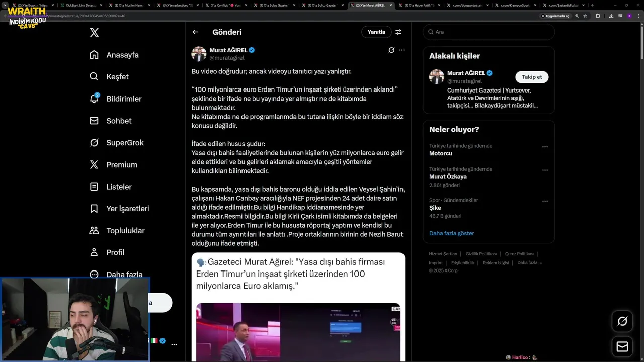Open Hizmet Şartları footer link
Image resolution: width=644 pixels, height=362 pixels.
tap(443, 254)
